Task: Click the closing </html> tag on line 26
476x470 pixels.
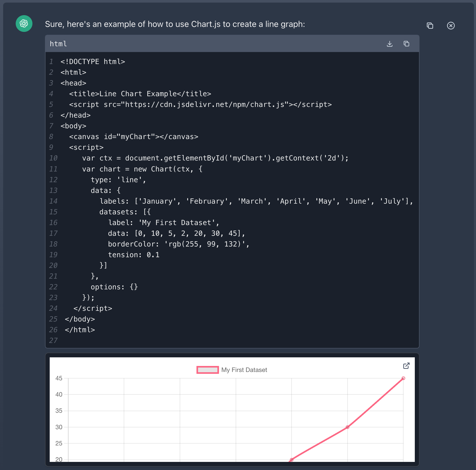Action: coord(80,330)
